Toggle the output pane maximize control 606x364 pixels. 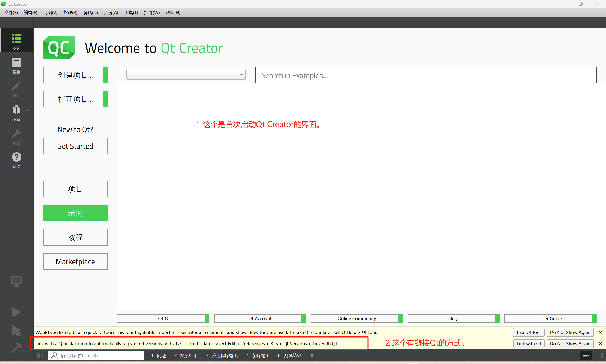coord(586,355)
